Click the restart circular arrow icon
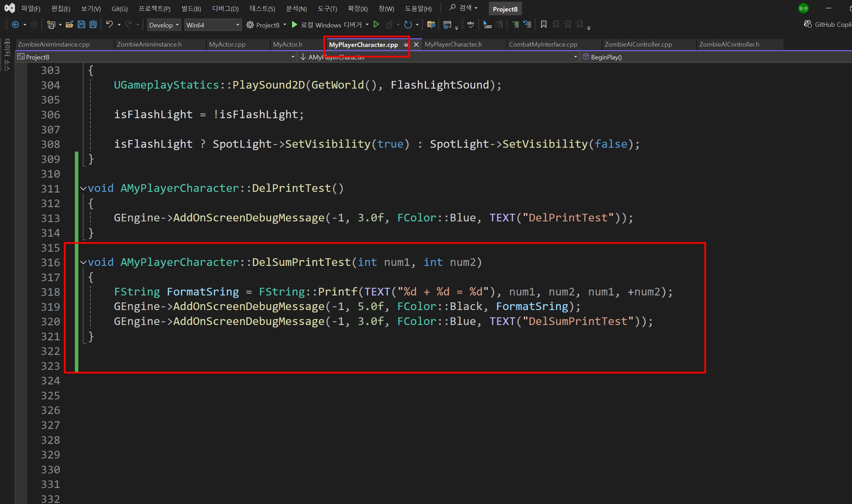 (408, 25)
